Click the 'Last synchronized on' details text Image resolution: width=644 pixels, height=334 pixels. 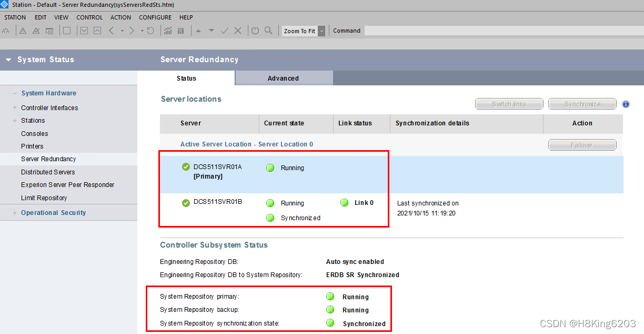tap(428, 208)
